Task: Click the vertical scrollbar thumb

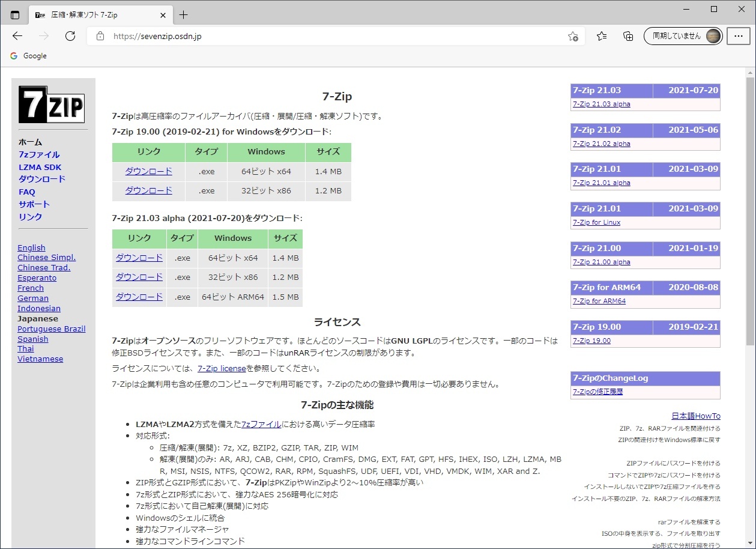Action: tap(749, 211)
